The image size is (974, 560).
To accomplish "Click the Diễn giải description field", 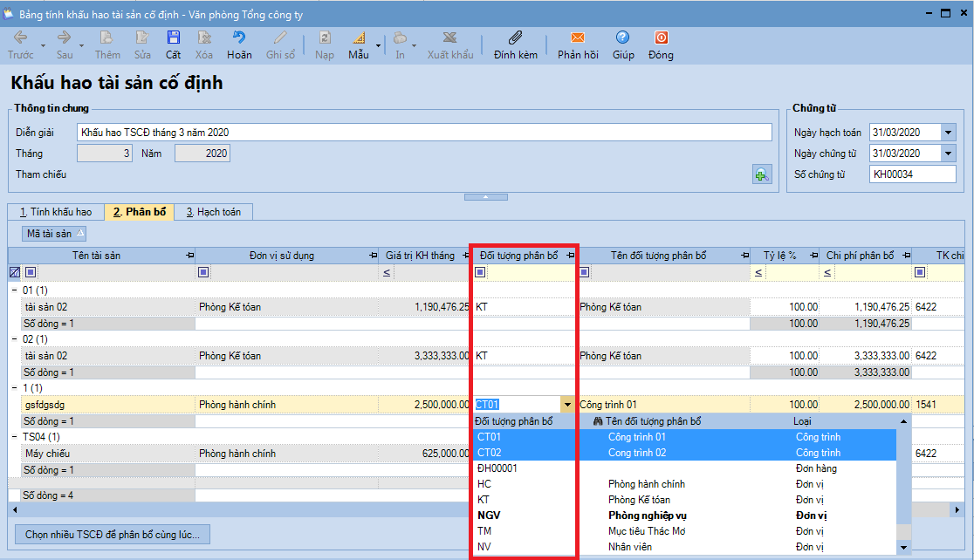I will (424, 133).
